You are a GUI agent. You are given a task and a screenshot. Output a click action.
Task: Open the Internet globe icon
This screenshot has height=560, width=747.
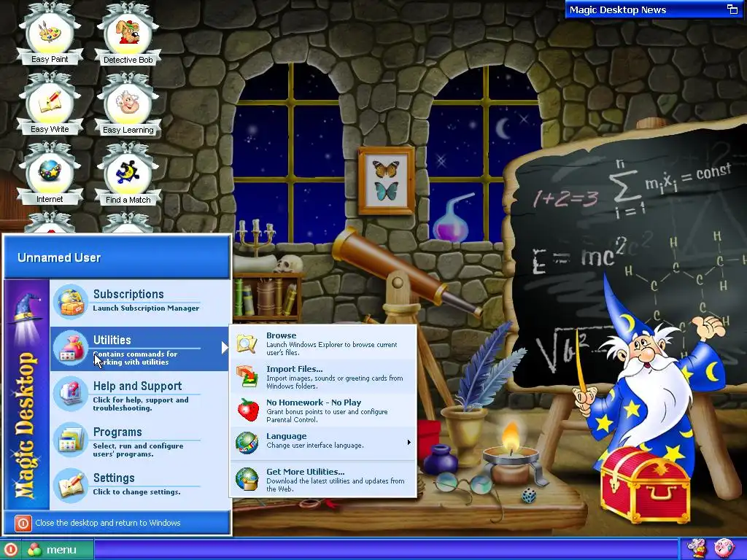[x=50, y=172]
